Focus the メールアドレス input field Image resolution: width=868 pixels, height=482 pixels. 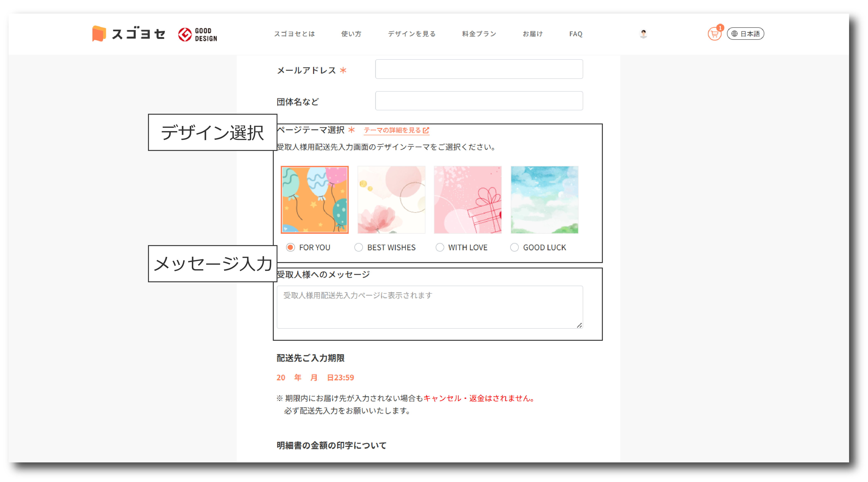click(x=479, y=69)
